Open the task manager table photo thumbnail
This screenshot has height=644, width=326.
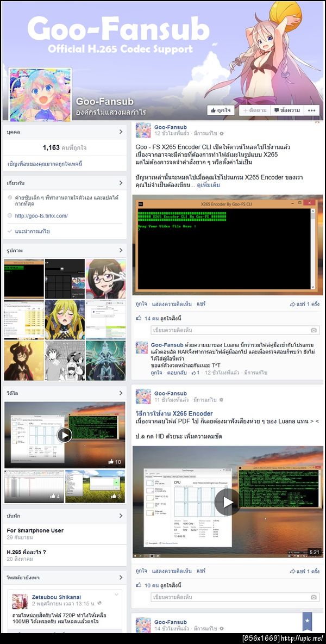coord(24,319)
